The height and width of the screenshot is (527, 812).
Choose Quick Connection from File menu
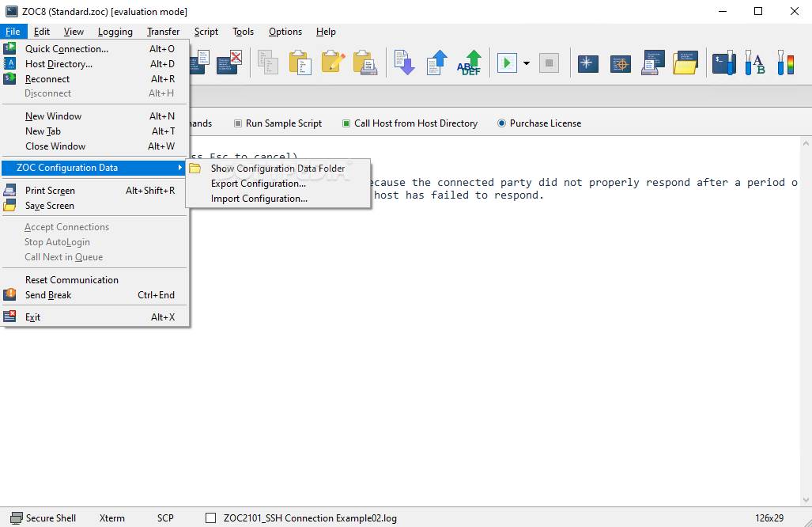click(x=94, y=49)
